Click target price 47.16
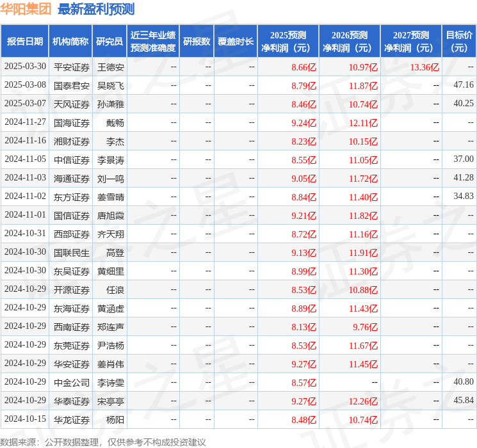Viewport: 477px width, 448px height. coord(464,84)
